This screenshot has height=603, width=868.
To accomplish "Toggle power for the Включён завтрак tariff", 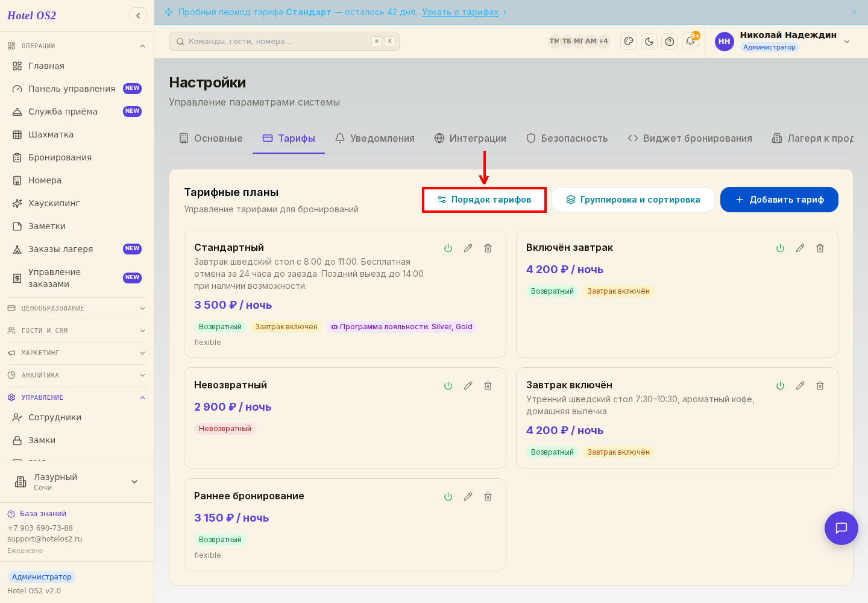I will pyautogui.click(x=780, y=248).
